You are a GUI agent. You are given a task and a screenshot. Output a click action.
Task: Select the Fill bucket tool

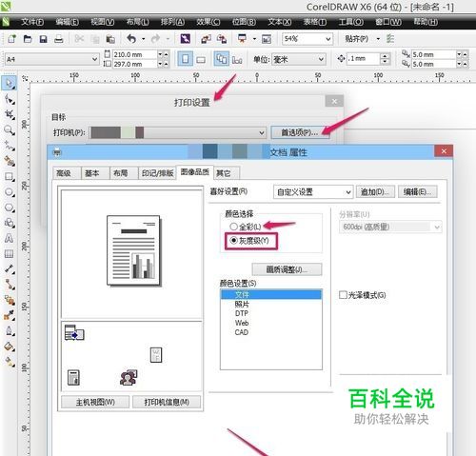(x=10, y=347)
